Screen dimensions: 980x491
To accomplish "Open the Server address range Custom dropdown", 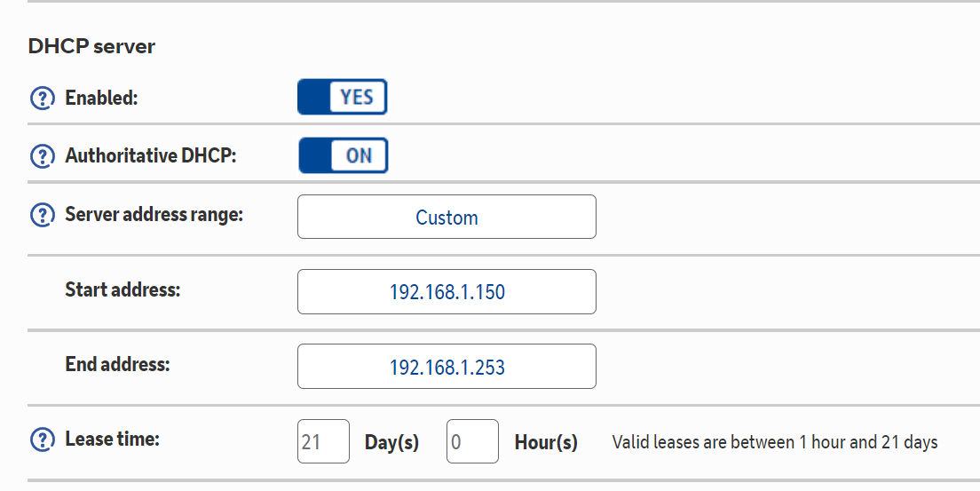I will [447, 218].
